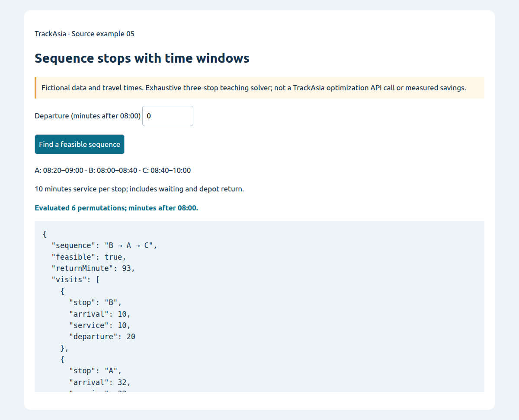
Task: Click the "returnMinute": 93 line
Action: click(93, 268)
